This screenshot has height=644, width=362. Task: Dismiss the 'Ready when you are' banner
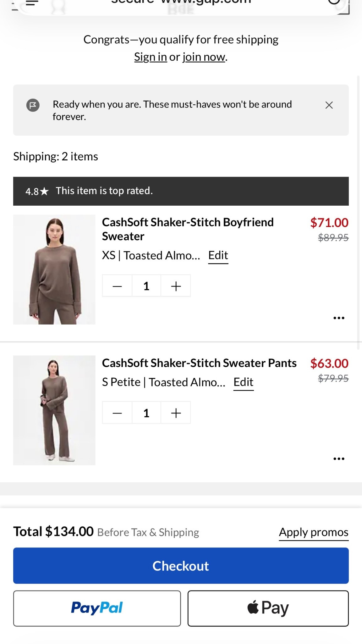click(329, 105)
